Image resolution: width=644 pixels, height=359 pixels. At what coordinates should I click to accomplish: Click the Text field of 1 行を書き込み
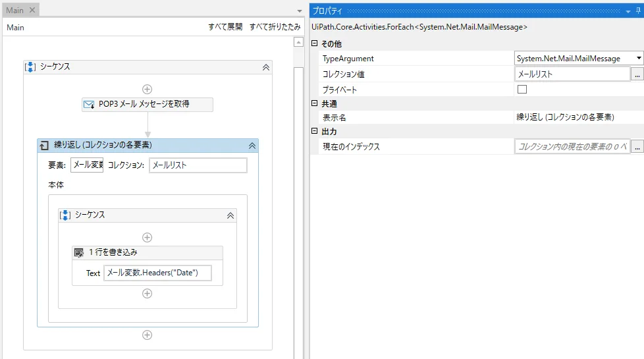(158, 273)
